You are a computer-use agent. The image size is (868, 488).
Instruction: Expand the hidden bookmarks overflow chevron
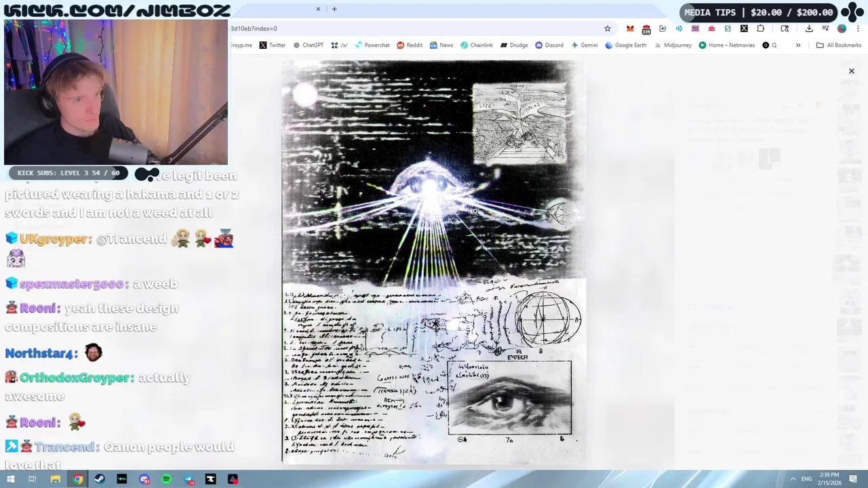(x=798, y=45)
